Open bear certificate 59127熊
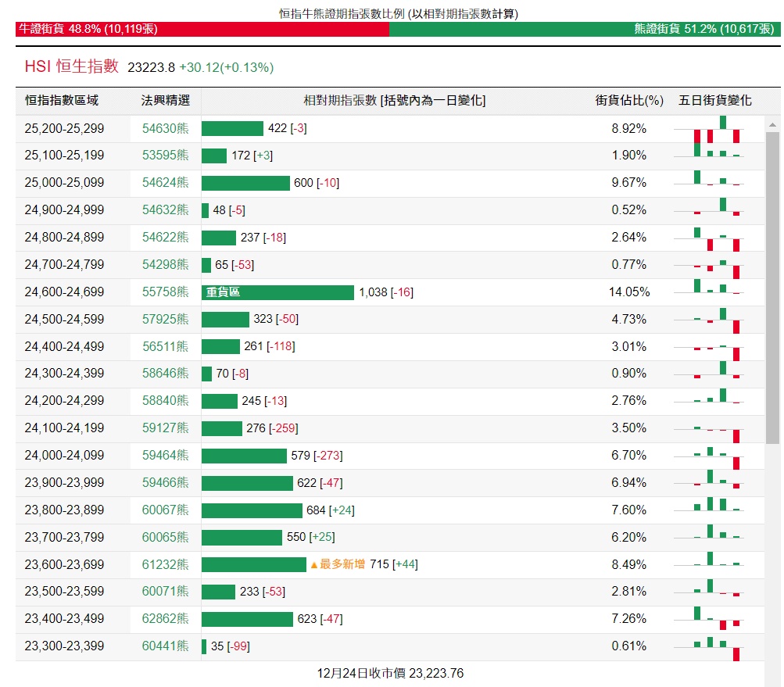 click(x=165, y=428)
